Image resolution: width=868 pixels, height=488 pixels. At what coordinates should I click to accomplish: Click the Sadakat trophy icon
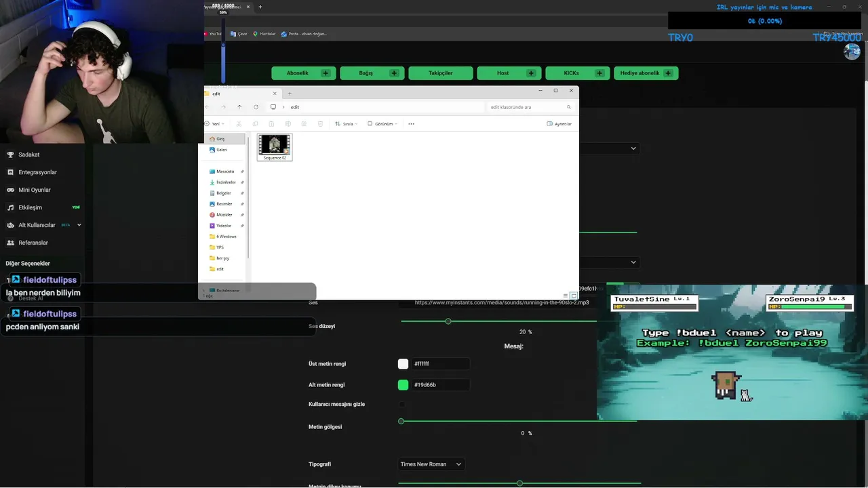(x=10, y=155)
